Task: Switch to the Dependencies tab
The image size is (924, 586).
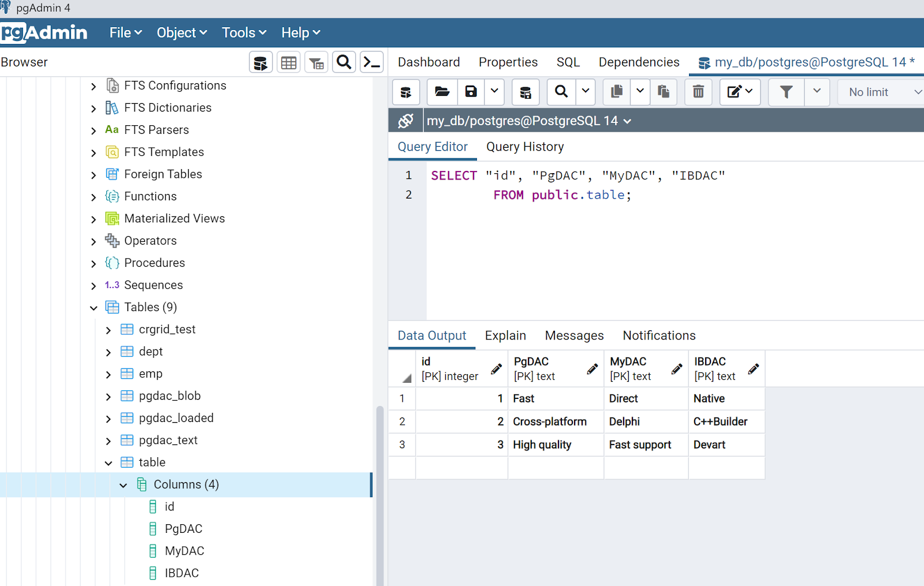Action: [639, 62]
